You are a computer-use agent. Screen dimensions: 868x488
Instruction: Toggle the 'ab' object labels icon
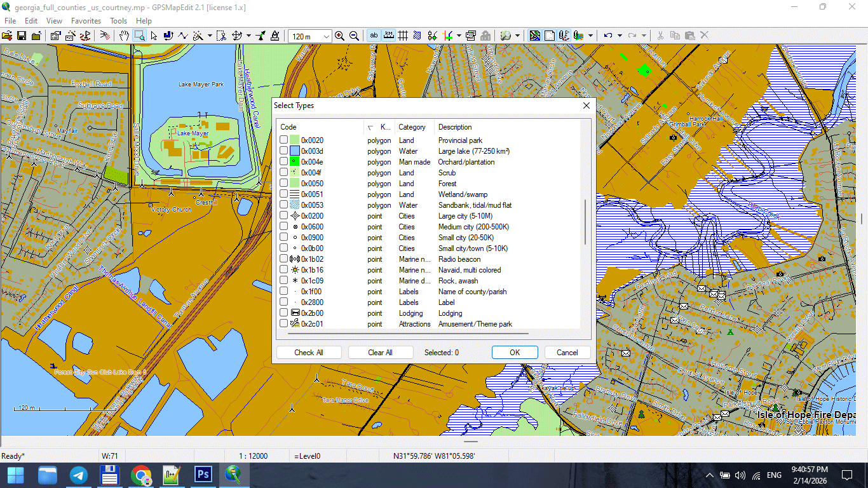[x=374, y=36]
